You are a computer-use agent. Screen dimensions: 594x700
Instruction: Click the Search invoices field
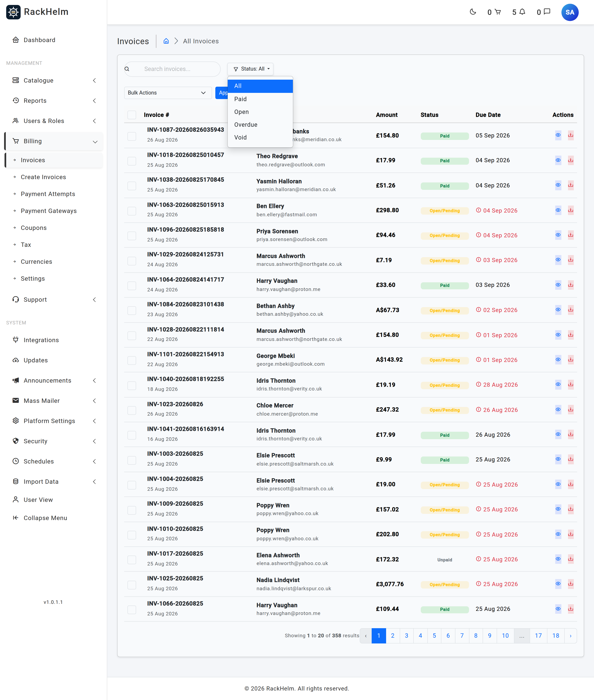pyautogui.click(x=172, y=69)
